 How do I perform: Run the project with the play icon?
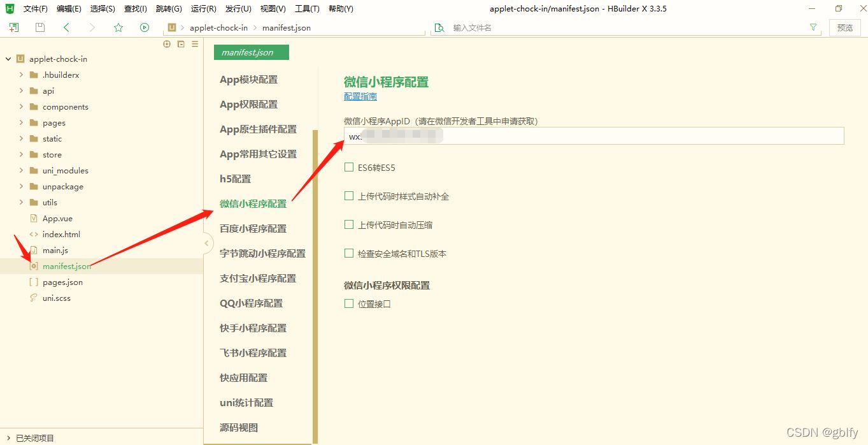(x=145, y=27)
